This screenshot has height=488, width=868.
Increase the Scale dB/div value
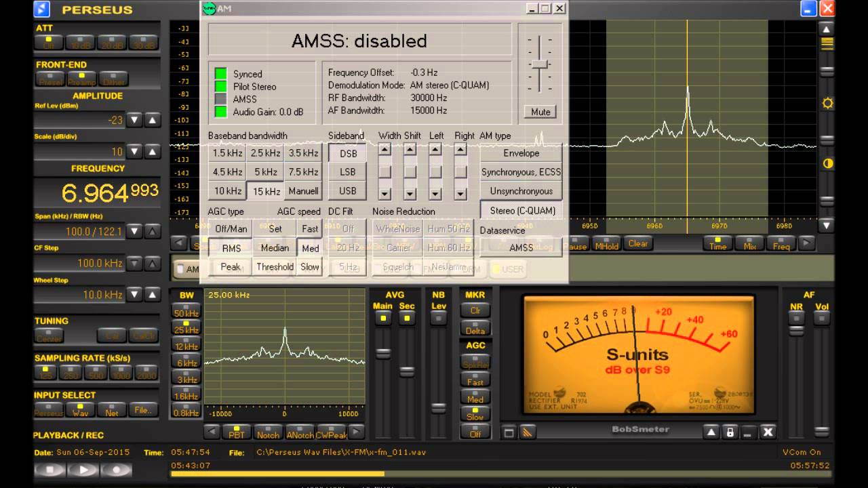coord(153,152)
